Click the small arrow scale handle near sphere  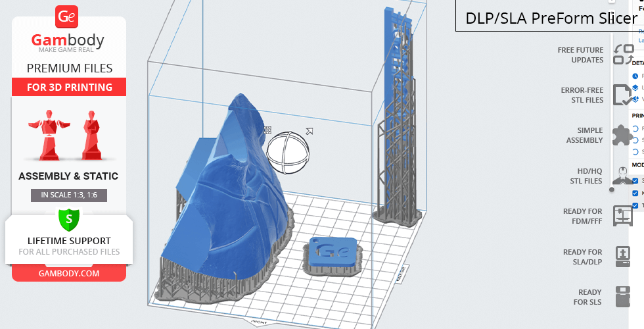[x=309, y=132]
